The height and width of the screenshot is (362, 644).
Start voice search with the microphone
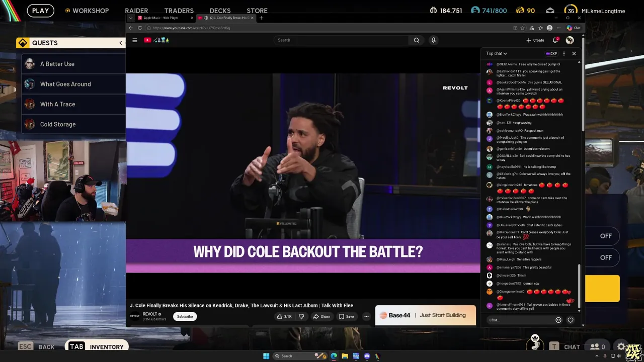click(x=433, y=40)
